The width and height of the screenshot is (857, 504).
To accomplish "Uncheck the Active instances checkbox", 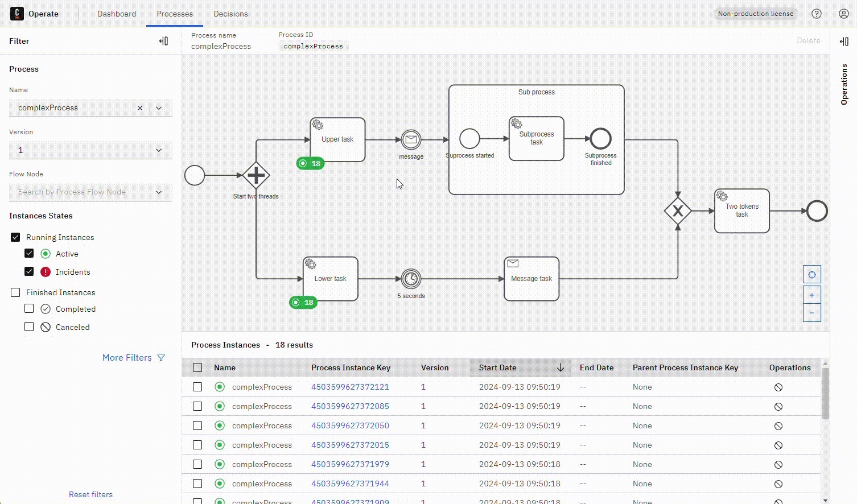I will (29, 253).
